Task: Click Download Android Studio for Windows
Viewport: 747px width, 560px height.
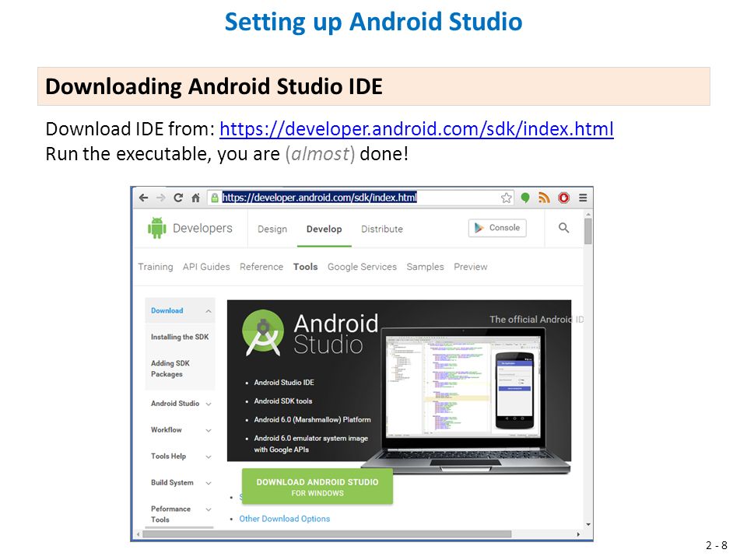Action: click(x=317, y=487)
